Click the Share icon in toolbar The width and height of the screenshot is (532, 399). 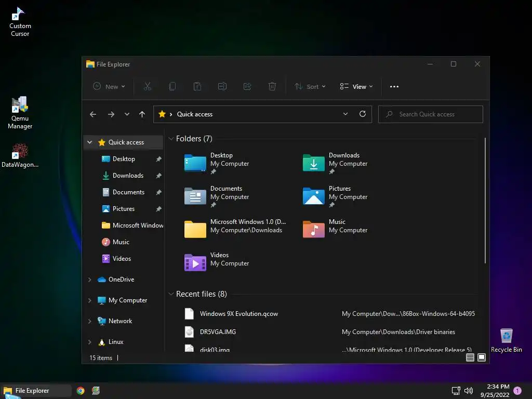pos(247,87)
